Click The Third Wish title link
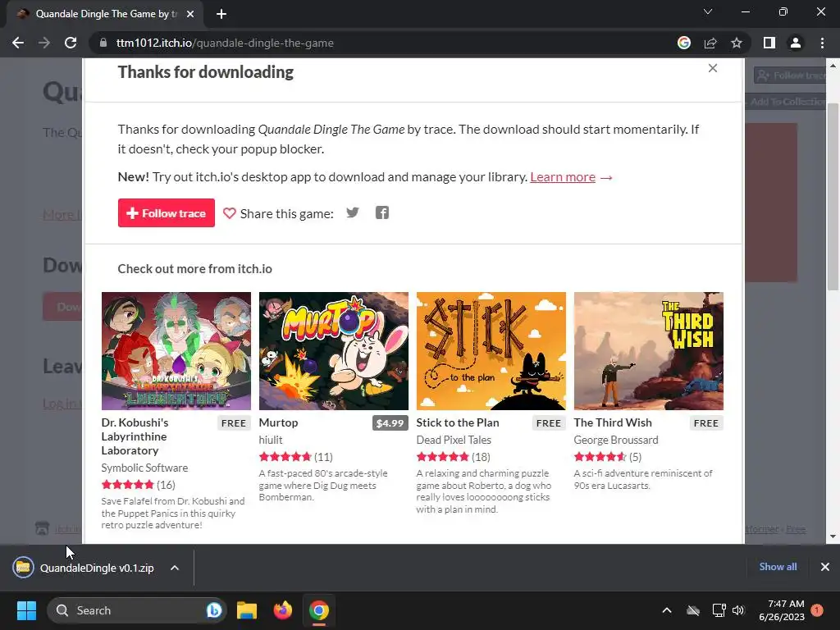 [x=613, y=422]
